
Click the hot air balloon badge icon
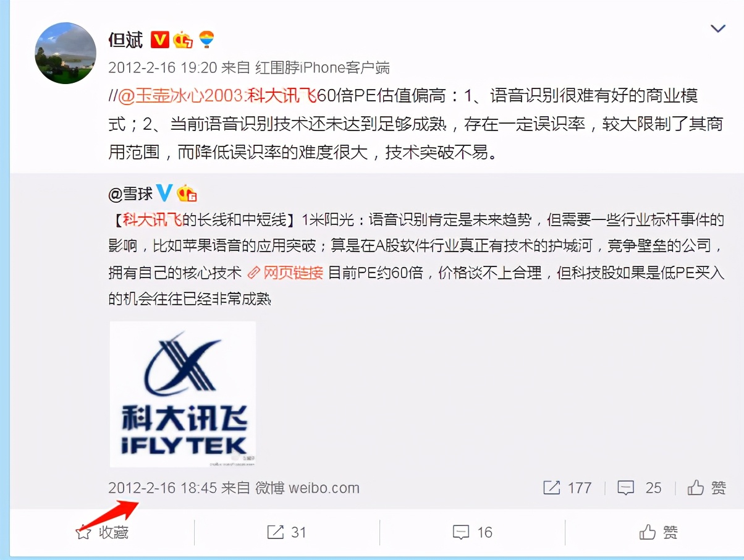pyautogui.click(x=206, y=40)
